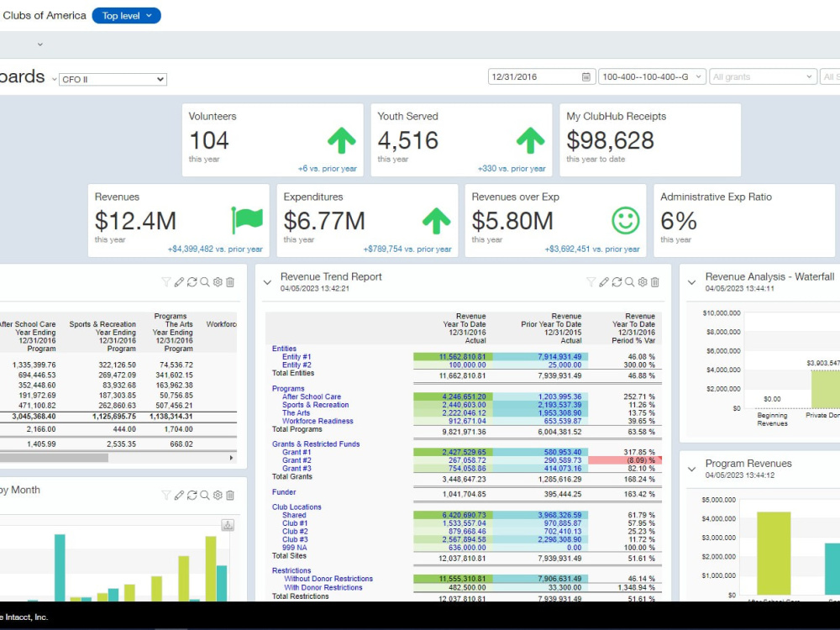Collapse the Revenue Analysis - Waterfall panel
Screen dimensions: 840x630
point(691,282)
